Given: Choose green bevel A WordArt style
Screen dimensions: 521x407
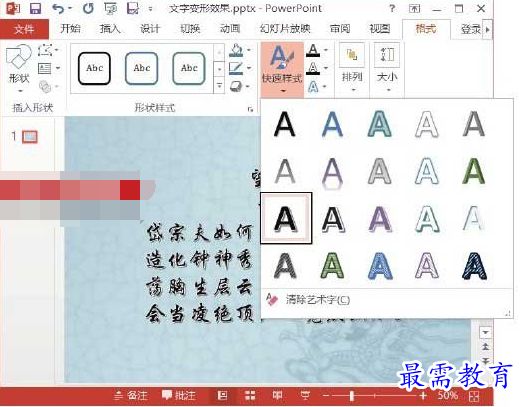Looking at the screenshot, I should pos(474,171).
